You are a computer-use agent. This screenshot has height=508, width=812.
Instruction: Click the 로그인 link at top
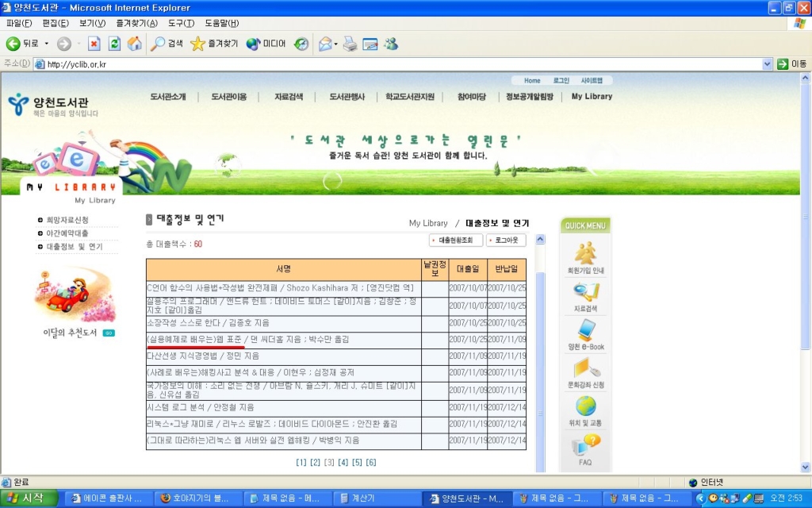tap(561, 80)
